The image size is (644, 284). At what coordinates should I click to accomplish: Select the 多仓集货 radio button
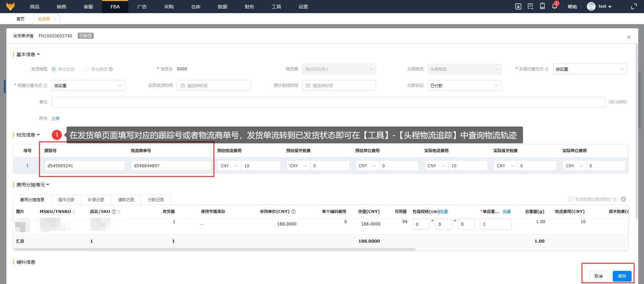[x=87, y=69]
